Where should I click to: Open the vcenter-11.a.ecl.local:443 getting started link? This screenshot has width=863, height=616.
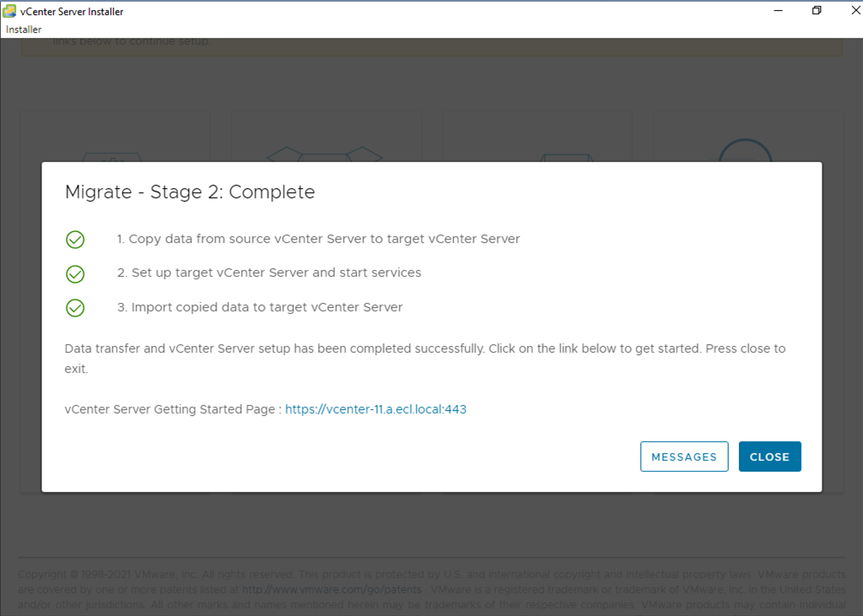tap(376, 409)
